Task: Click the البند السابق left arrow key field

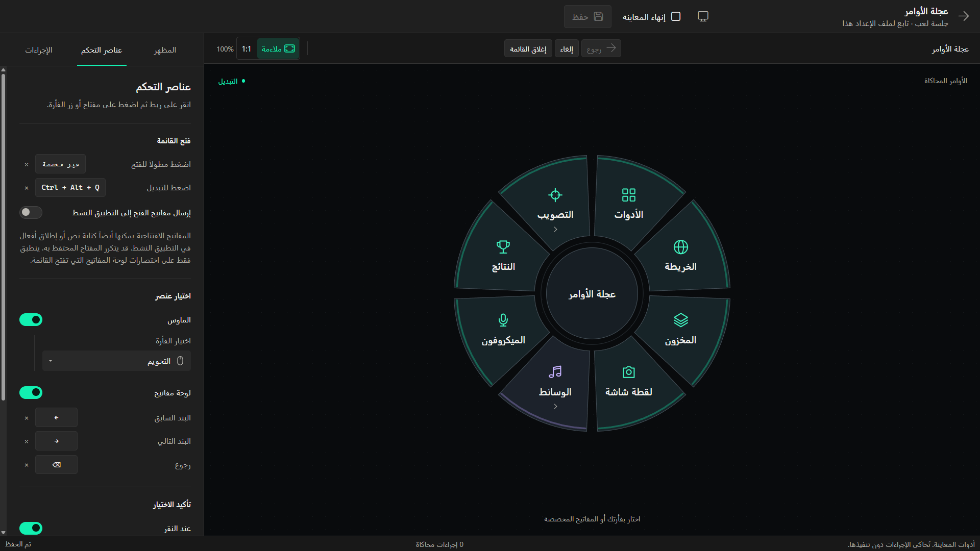Action: [56, 417]
